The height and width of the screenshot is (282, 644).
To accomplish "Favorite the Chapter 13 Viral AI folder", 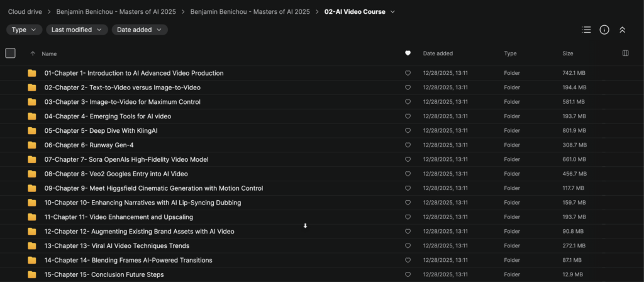I will coord(408,246).
